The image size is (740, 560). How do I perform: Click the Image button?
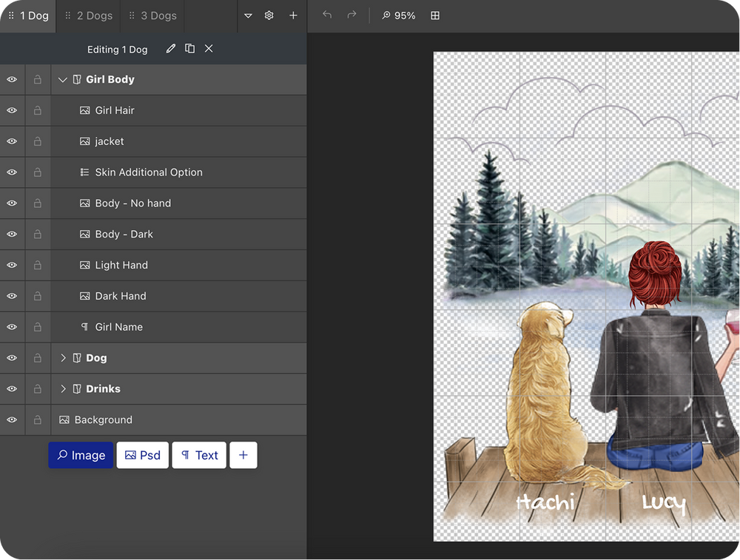tap(81, 456)
